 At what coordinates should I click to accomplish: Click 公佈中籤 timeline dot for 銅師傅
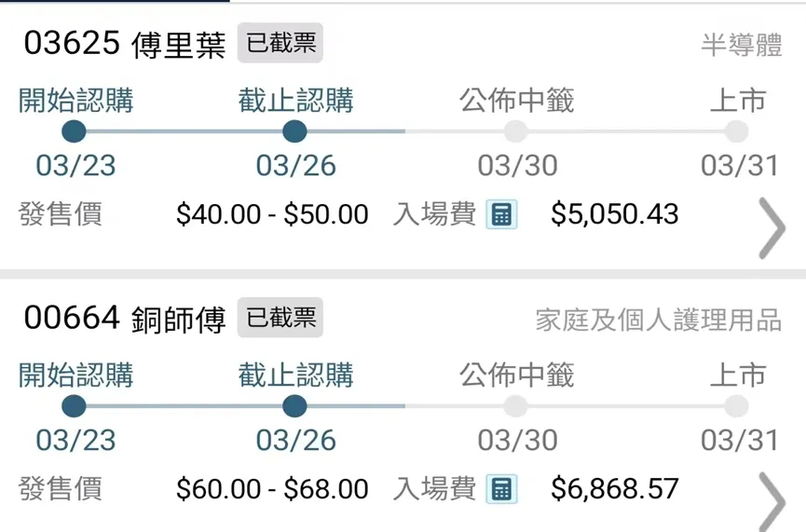click(515, 406)
